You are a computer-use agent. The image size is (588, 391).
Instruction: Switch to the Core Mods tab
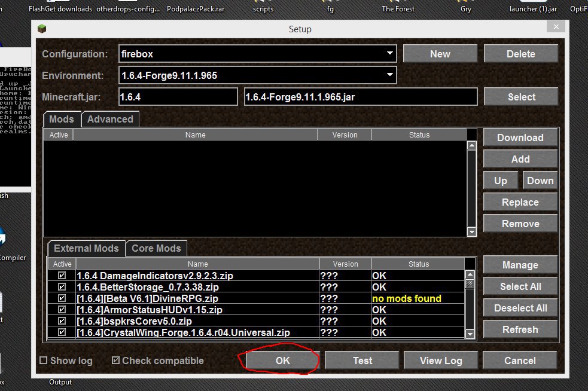(x=156, y=248)
